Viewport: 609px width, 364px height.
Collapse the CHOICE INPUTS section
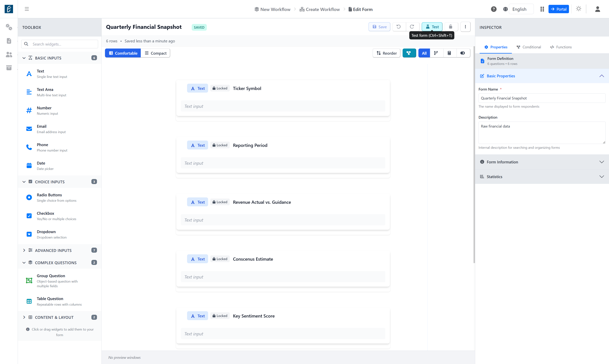pyautogui.click(x=59, y=182)
